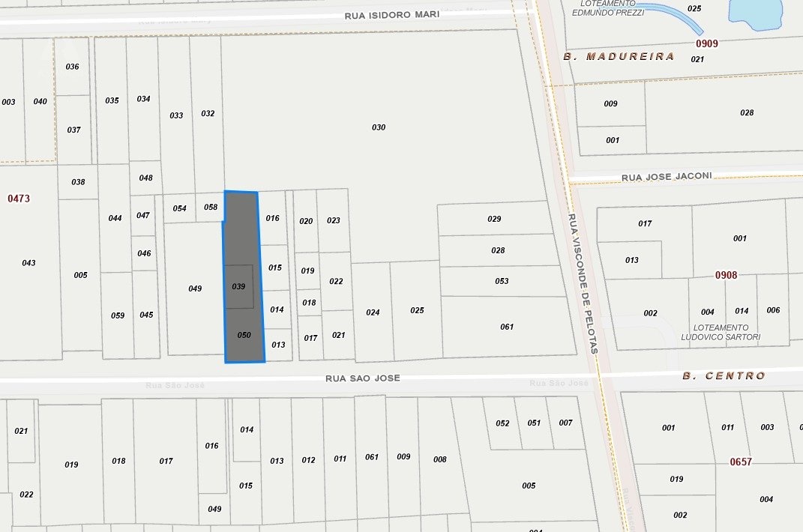Click the B. Centro neighborhood label
This screenshot has height=532, width=803.
tap(724, 376)
